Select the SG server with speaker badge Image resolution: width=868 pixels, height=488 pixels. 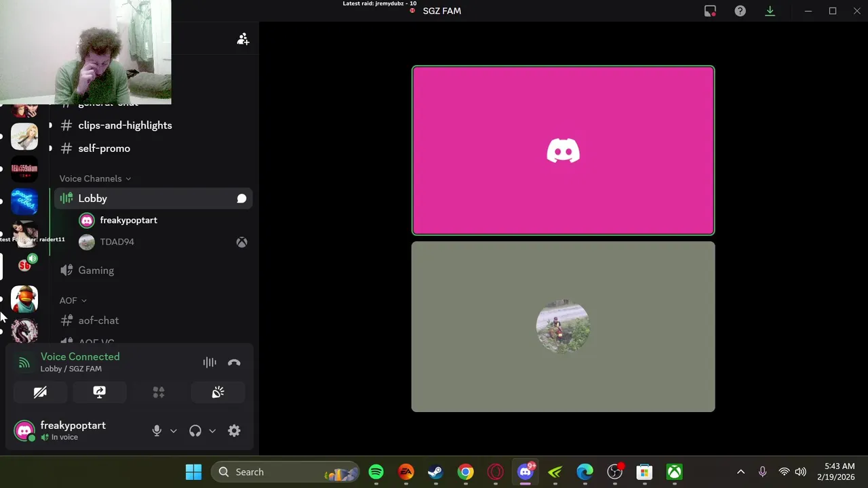[x=24, y=266]
